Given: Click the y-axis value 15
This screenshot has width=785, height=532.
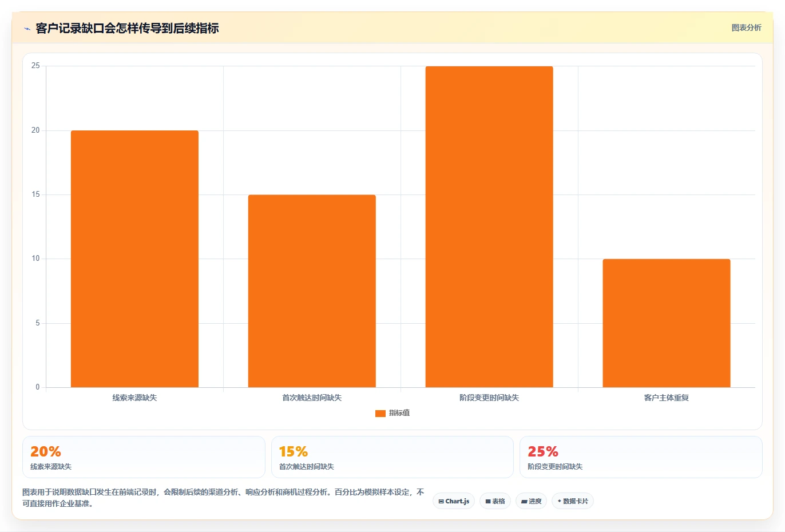Looking at the screenshot, I should [x=35, y=194].
